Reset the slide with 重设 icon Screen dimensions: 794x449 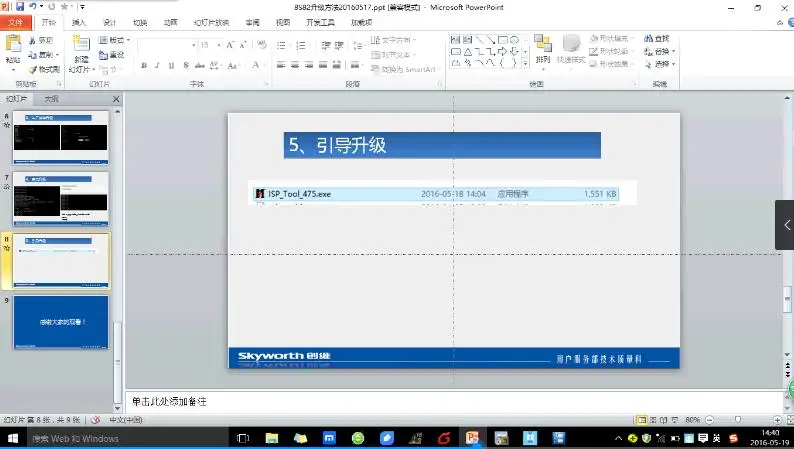pos(103,55)
